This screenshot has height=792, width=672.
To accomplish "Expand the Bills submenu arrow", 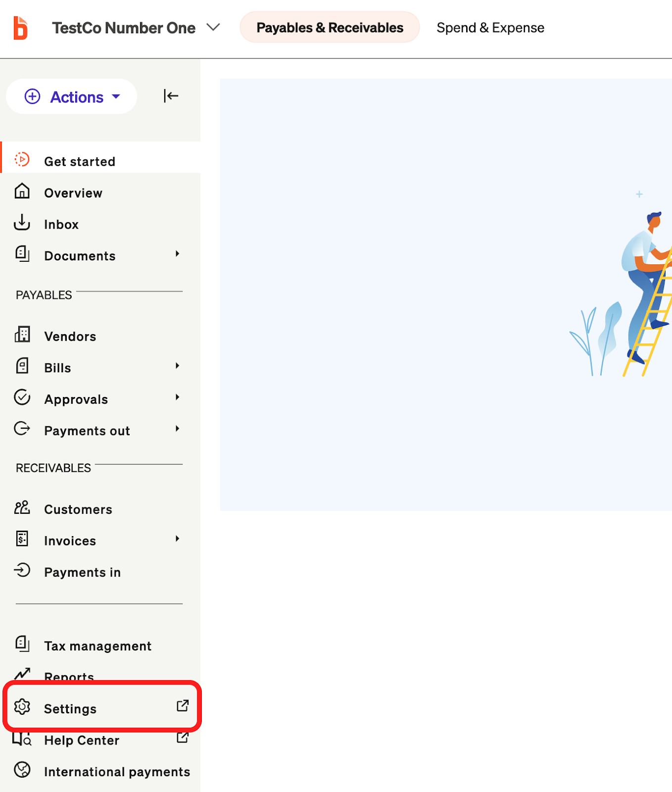I will pyautogui.click(x=177, y=366).
